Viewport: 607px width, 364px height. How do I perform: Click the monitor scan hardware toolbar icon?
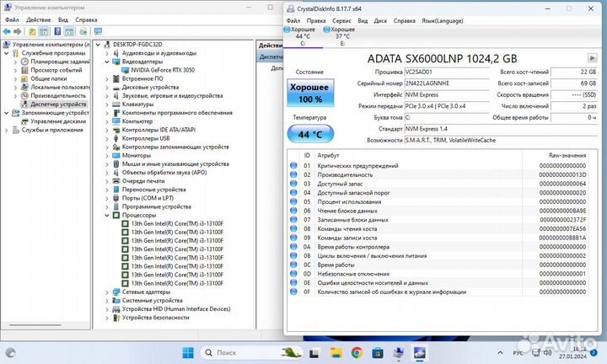[x=99, y=30]
